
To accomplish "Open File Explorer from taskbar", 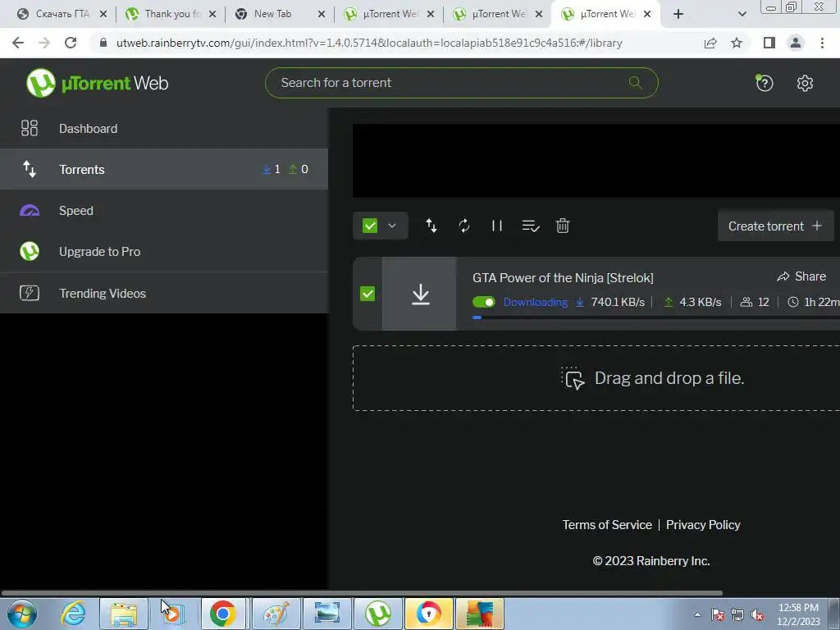I will coord(124,614).
